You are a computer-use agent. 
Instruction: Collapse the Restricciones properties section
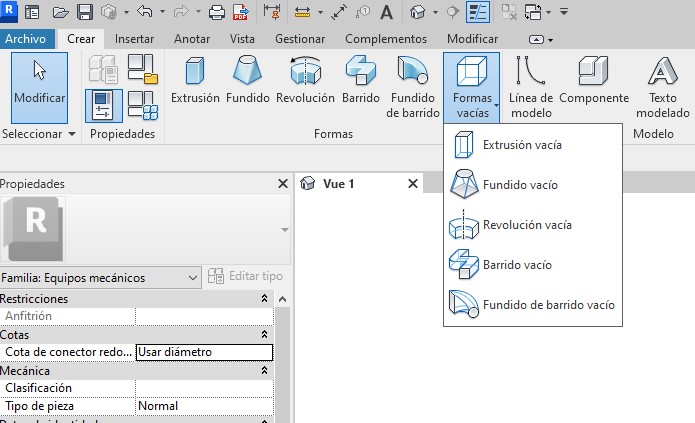(x=264, y=299)
